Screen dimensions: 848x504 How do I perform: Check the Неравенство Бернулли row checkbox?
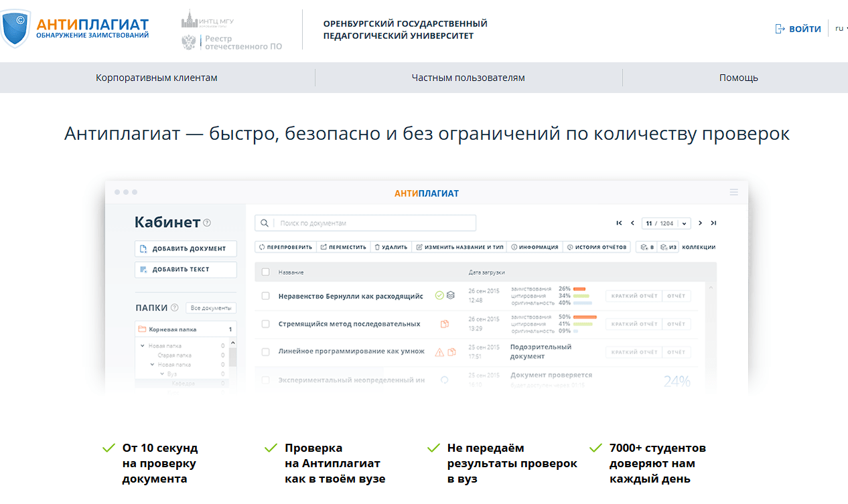pyautogui.click(x=265, y=295)
